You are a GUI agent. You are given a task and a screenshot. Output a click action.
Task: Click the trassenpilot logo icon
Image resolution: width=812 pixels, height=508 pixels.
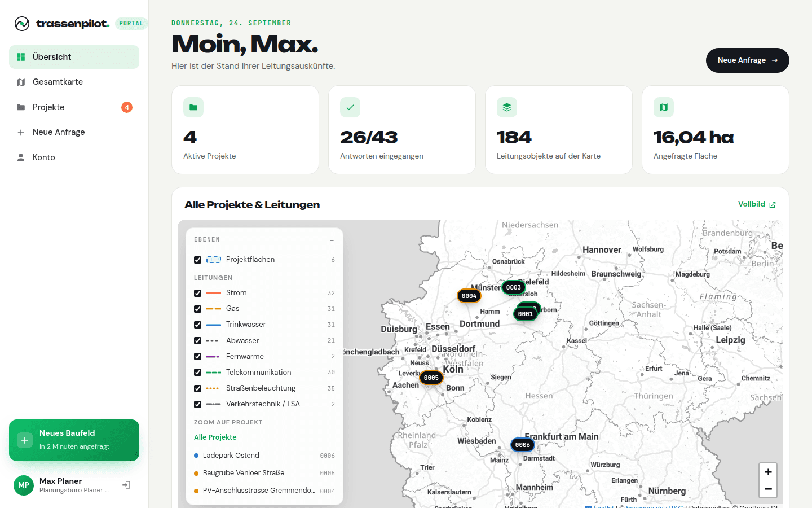(x=22, y=23)
